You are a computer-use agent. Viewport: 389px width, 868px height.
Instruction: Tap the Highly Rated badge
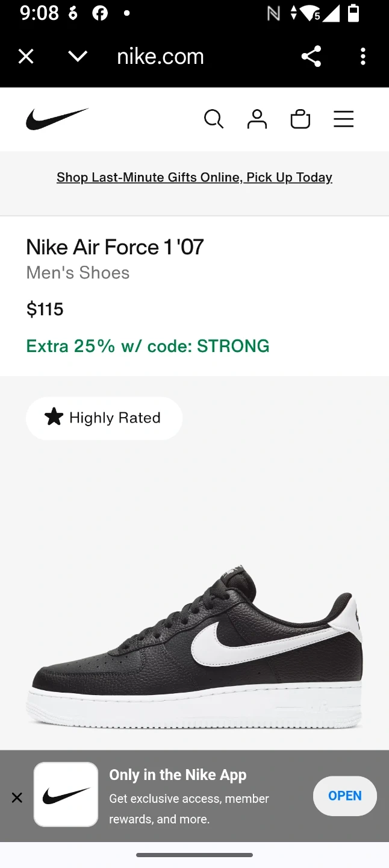(x=104, y=418)
